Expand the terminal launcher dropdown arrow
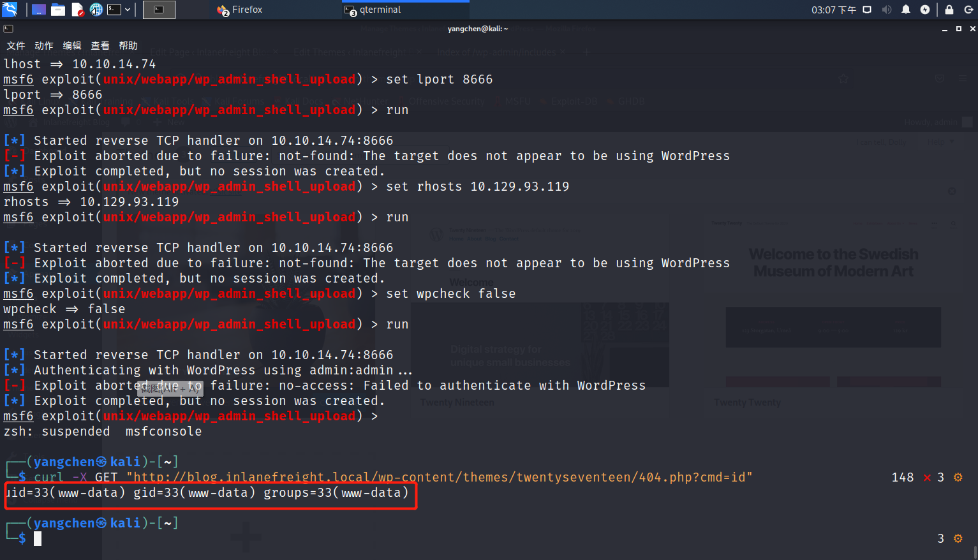The width and height of the screenshot is (978, 560). tap(128, 10)
